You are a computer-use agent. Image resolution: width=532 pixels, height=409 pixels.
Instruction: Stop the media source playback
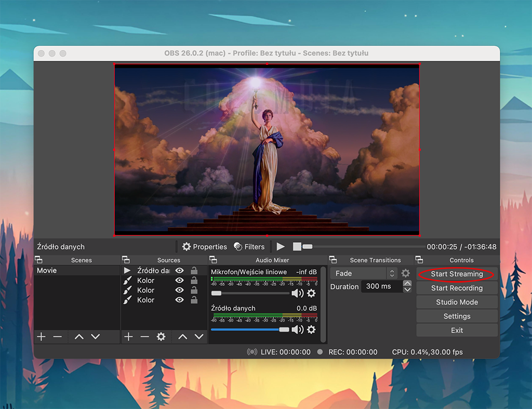[297, 246]
